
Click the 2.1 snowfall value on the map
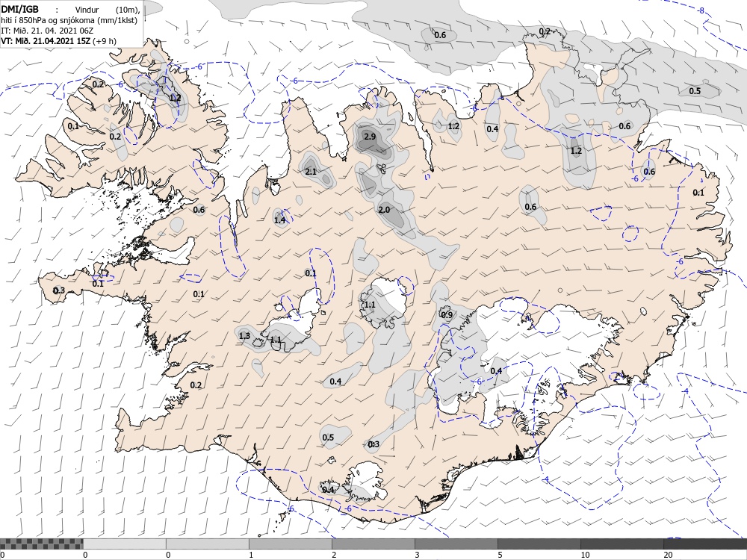pyautogui.click(x=311, y=172)
